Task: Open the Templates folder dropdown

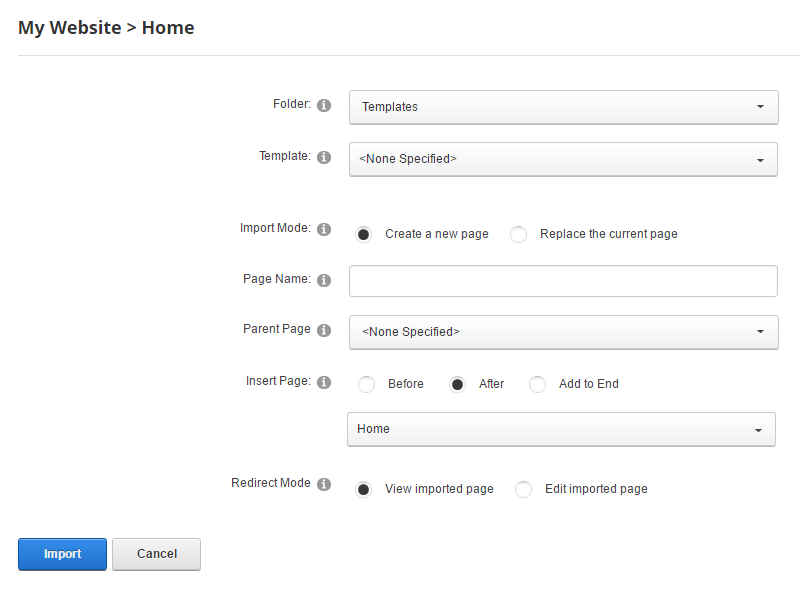Action: point(563,107)
